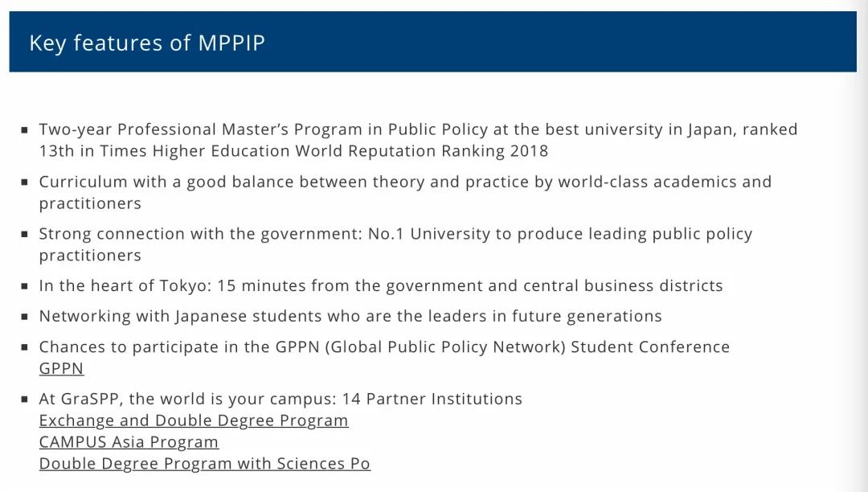Select the bullet marker before 'Networking with Japanese students'
Screen dimensions: 868x492
pyautogui.click(x=25, y=317)
